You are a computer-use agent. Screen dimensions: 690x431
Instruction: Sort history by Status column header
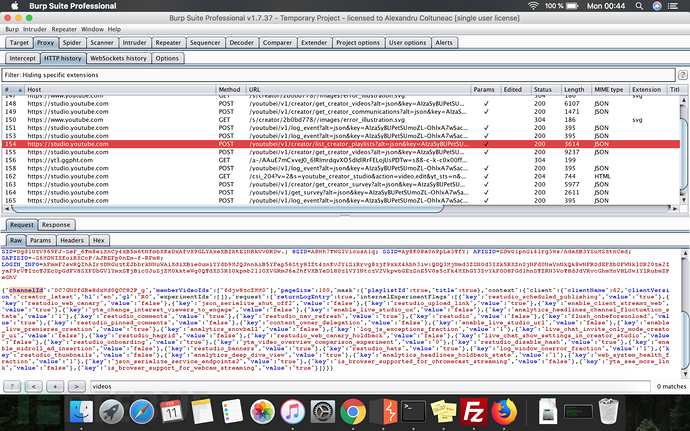(x=544, y=89)
